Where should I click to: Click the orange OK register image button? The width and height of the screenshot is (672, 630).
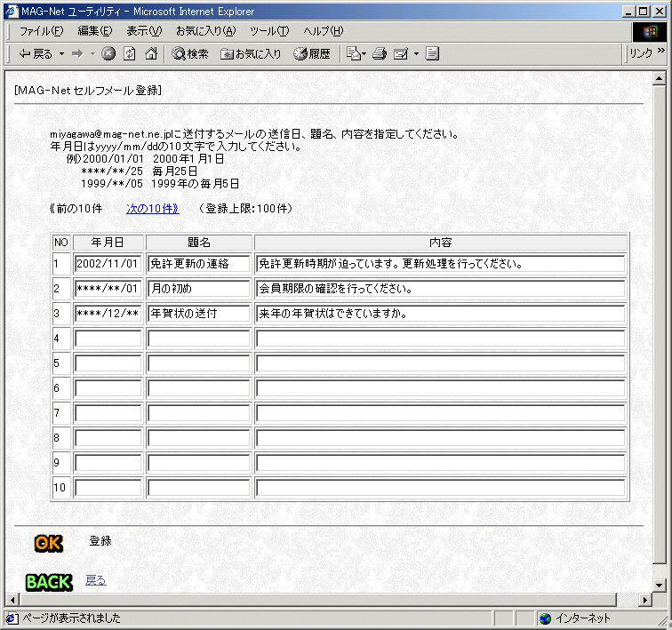tap(49, 543)
